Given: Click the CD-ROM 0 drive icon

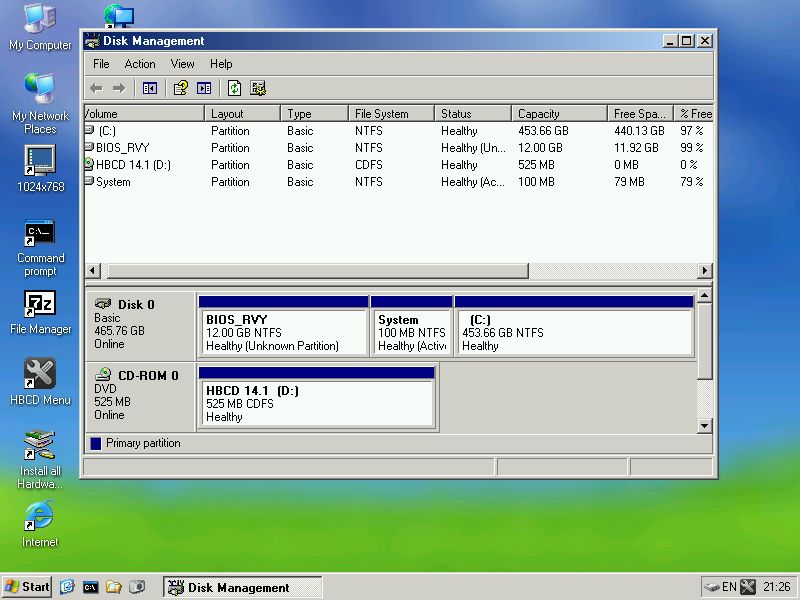Looking at the screenshot, I should (x=103, y=375).
